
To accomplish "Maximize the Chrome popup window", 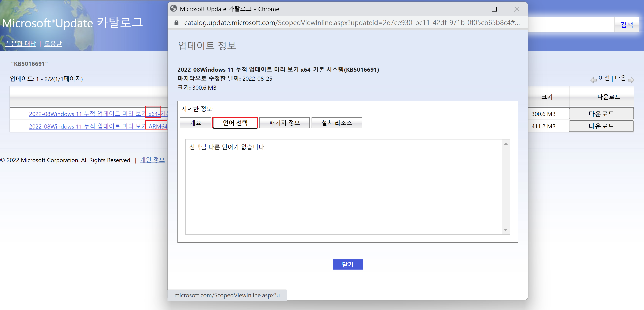I will click(x=494, y=9).
